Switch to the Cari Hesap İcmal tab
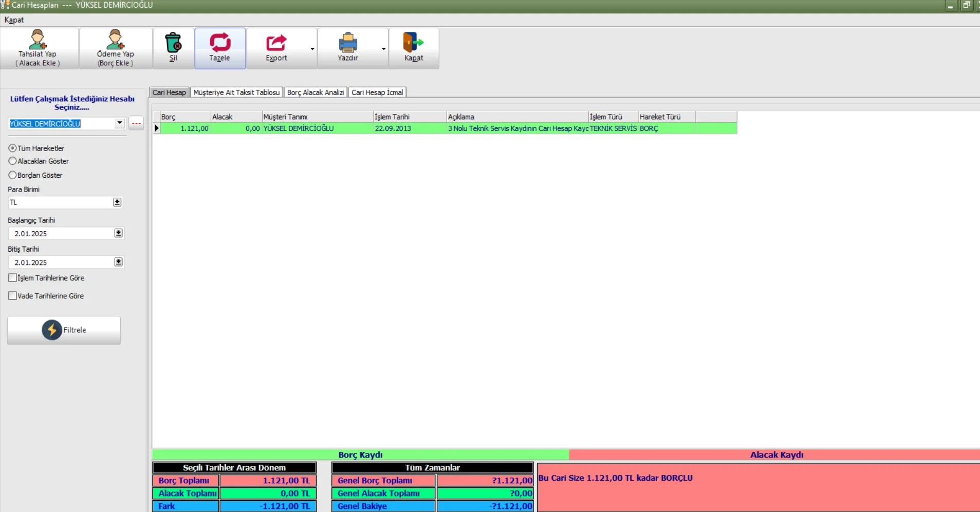980x512 pixels. pyautogui.click(x=377, y=92)
